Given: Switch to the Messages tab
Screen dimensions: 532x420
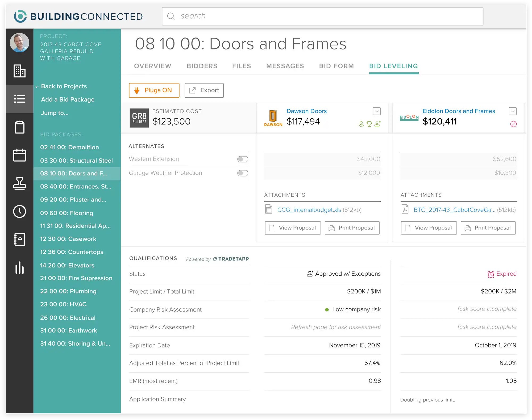Looking at the screenshot, I should pos(285,66).
